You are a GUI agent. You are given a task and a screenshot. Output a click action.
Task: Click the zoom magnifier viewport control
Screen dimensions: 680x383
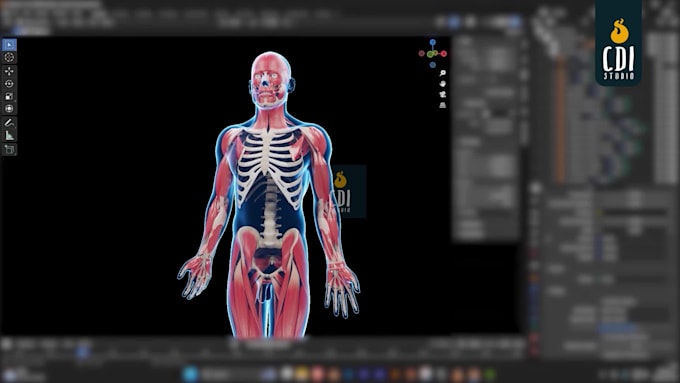coord(442,73)
